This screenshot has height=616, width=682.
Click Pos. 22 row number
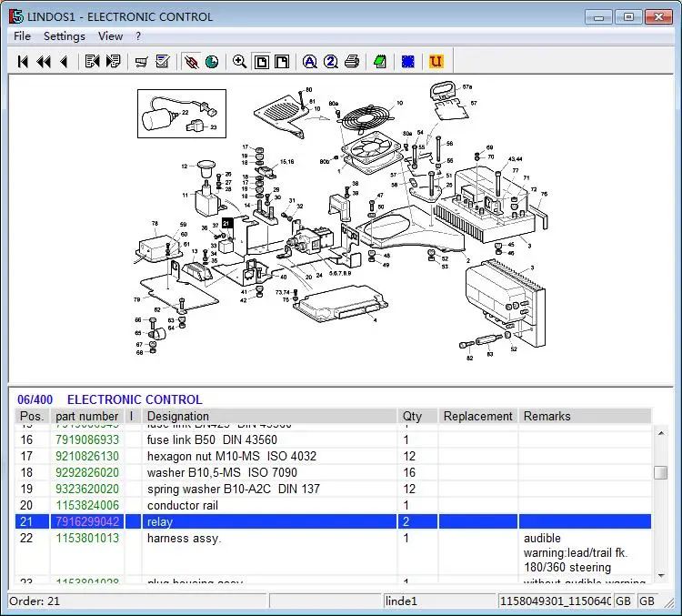coord(26,538)
